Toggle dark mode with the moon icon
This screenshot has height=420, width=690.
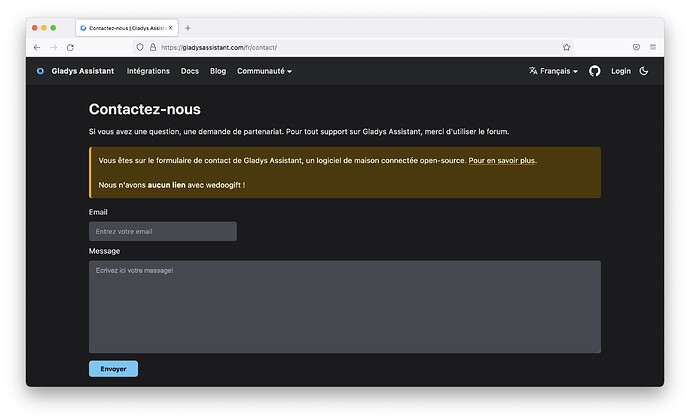point(643,71)
